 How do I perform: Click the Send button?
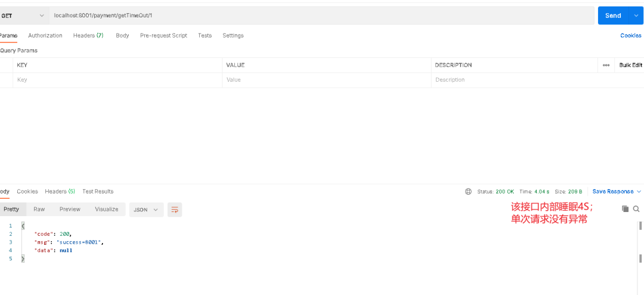coord(613,16)
